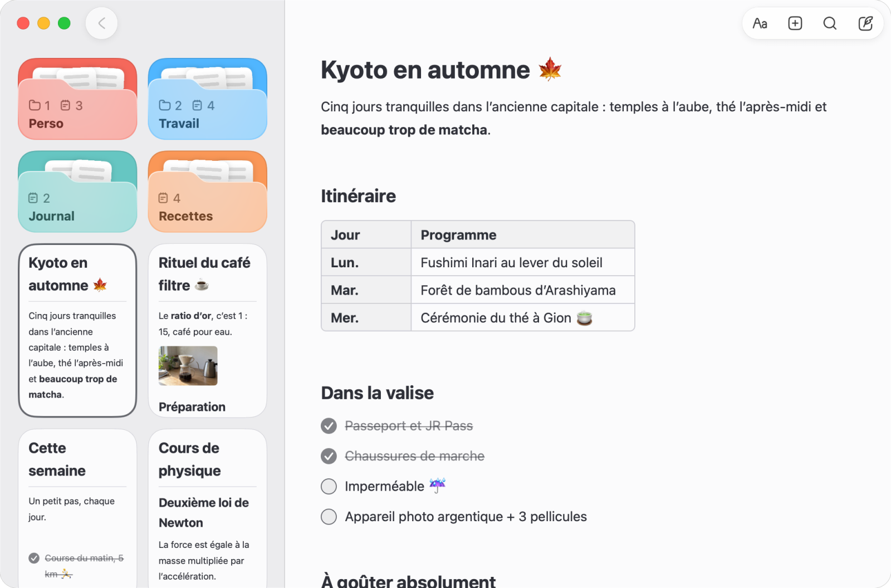Open the Perso folder

tap(77, 99)
